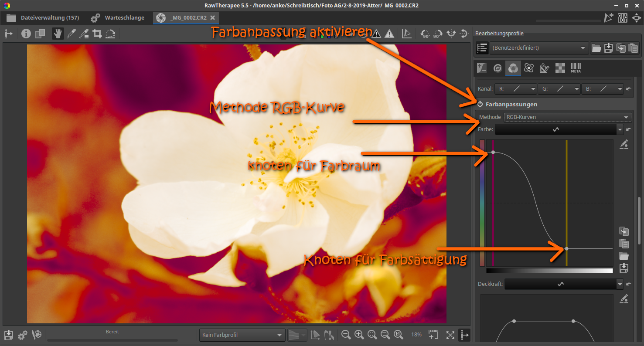Screen dimensions: 644x346
Task: Copy the Farbe curve to clipboard
Action: pyautogui.click(x=624, y=231)
